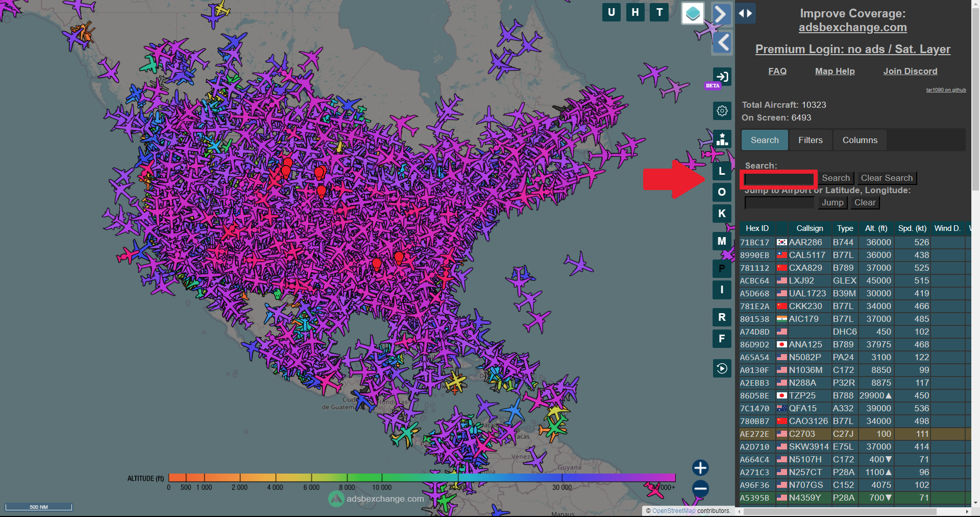The width and height of the screenshot is (980, 517).
Task: Switch to the Filters tab
Action: [811, 140]
